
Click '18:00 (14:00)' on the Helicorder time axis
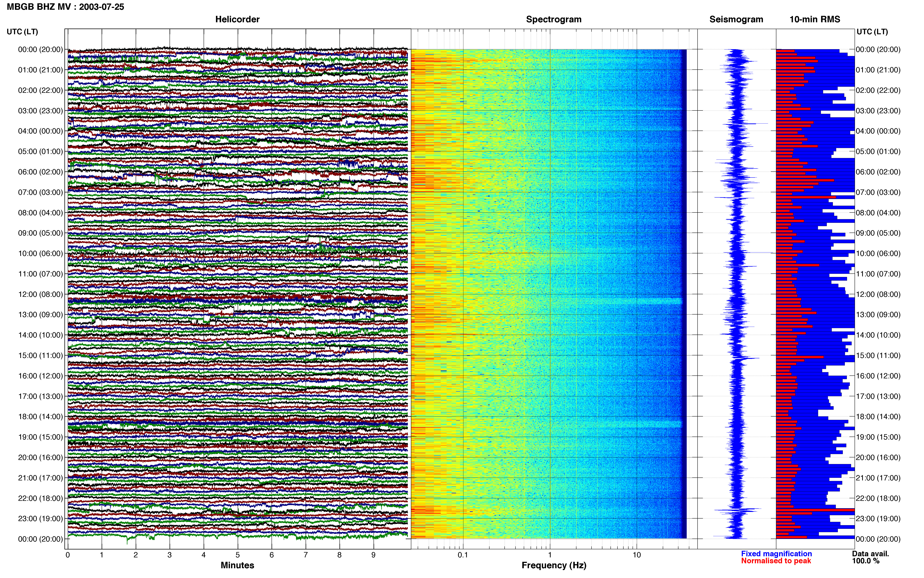(x=41, y=417)
